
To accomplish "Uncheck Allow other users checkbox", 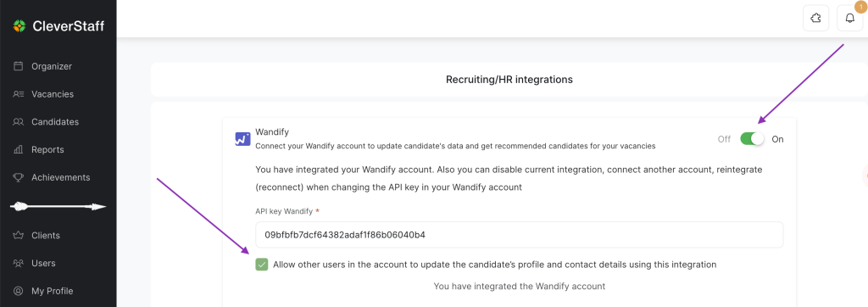I will [262, 265].
